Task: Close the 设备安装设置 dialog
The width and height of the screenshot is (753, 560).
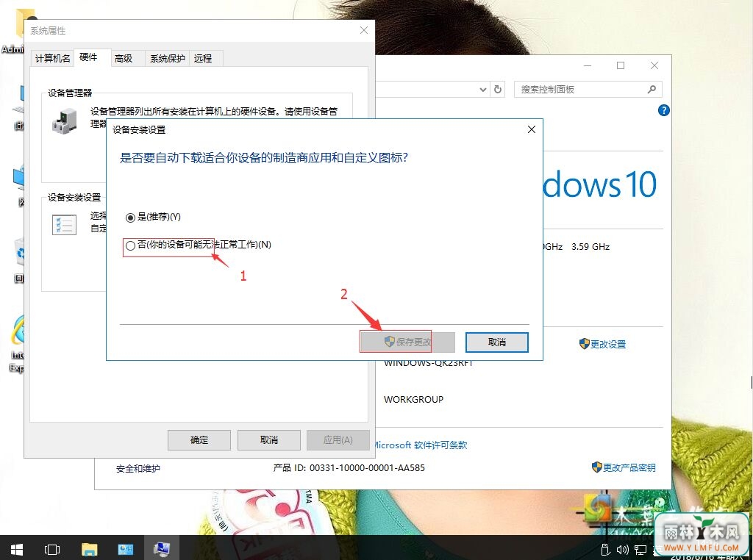Action: tap(531, 129)
